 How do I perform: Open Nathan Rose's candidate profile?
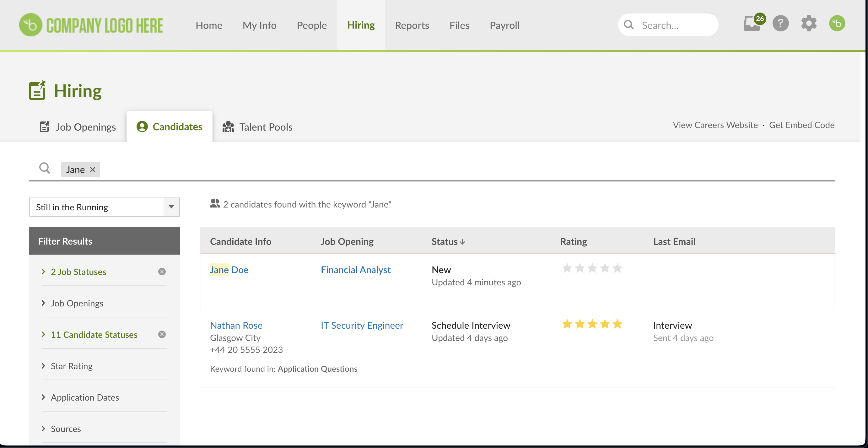(236, 325)
